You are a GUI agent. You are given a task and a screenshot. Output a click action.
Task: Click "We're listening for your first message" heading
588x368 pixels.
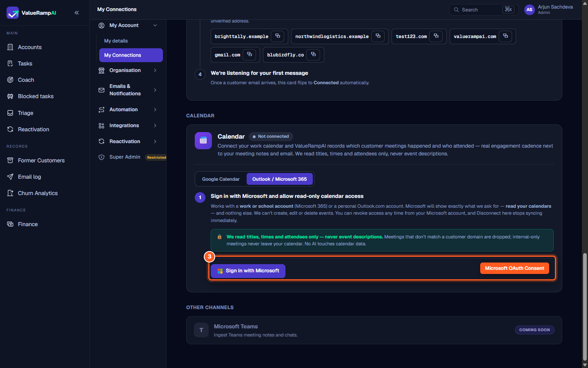(259, 73)
